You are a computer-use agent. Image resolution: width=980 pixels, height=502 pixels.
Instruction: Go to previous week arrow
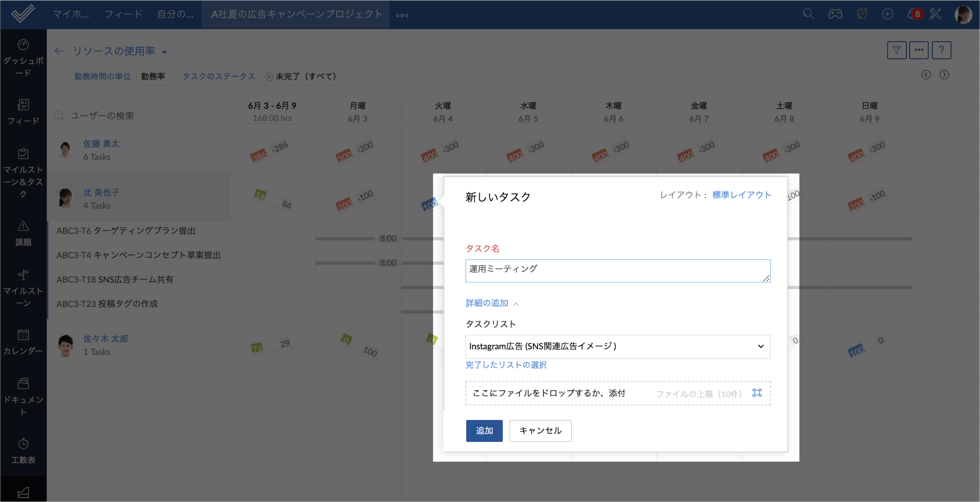[926, 75]
